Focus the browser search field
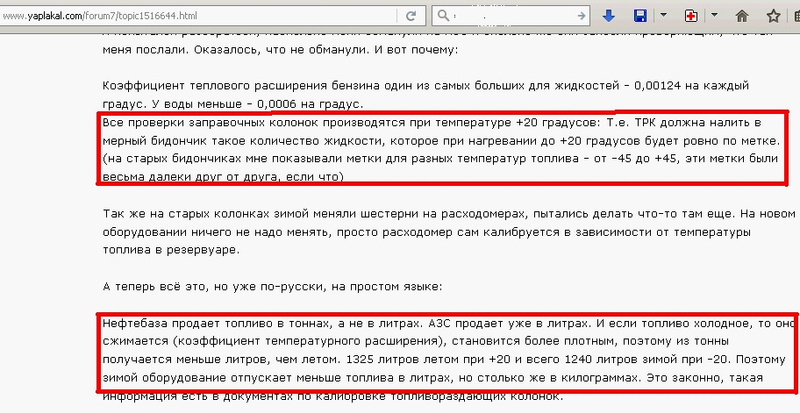 (x=511, y=16)
